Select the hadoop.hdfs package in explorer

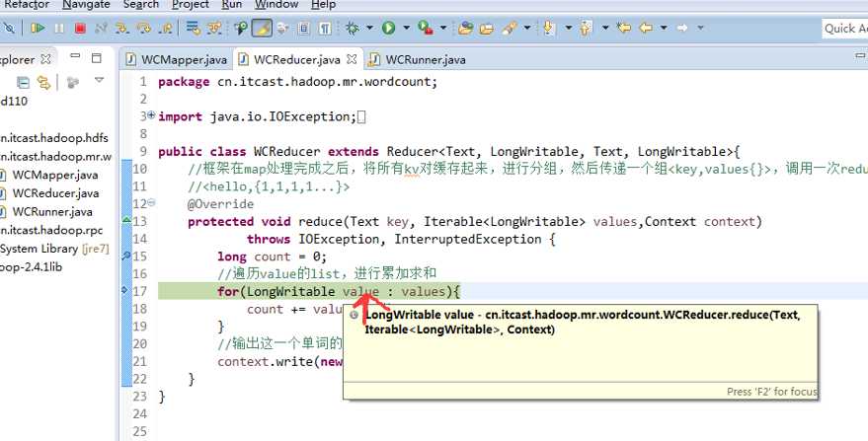coord(54,138)
